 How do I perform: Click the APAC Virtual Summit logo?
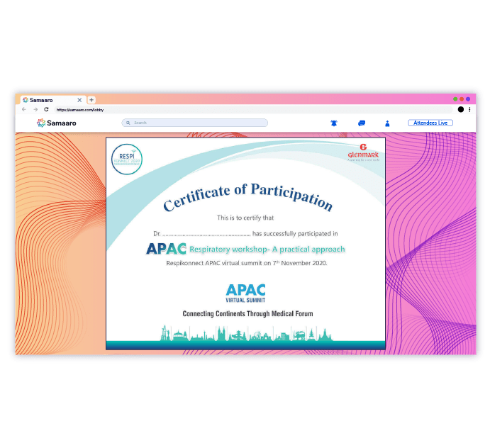click(245, 292)
